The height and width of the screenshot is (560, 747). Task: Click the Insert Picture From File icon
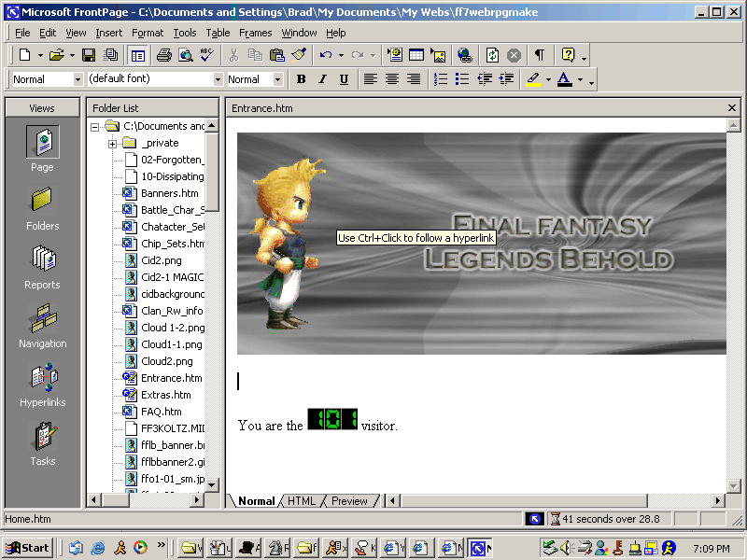click(438, 55)
